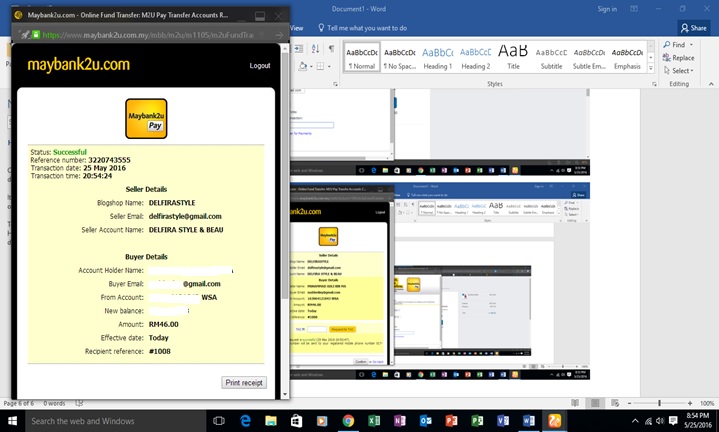Image resolution: width=719 pixels, height=432 pixels.
Task: Switch to Read Mode view
Action: tap(575, 403)
